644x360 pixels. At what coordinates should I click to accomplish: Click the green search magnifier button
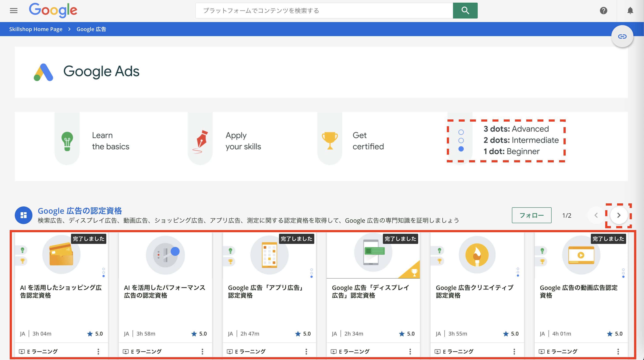(x=465, y=11)
